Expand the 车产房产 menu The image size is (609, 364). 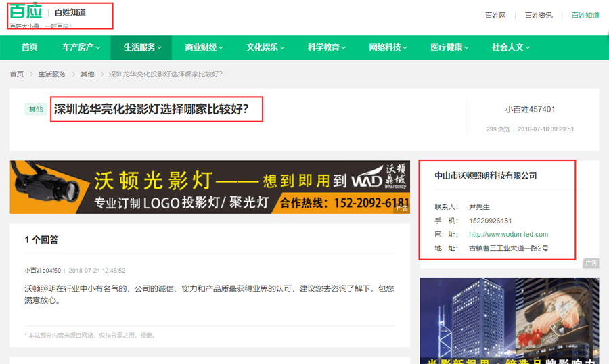pos(81,47)
